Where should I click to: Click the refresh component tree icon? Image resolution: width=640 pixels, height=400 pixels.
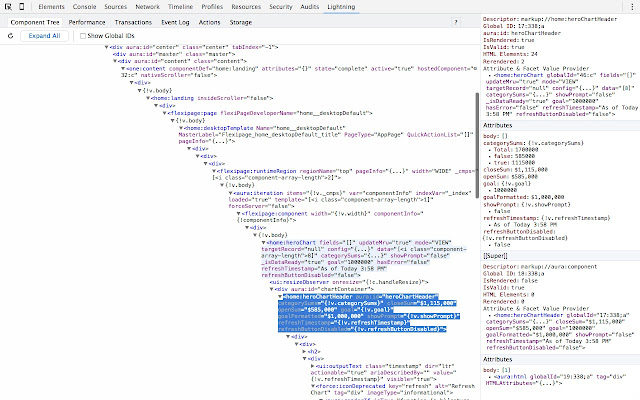(x=8, y=35)
